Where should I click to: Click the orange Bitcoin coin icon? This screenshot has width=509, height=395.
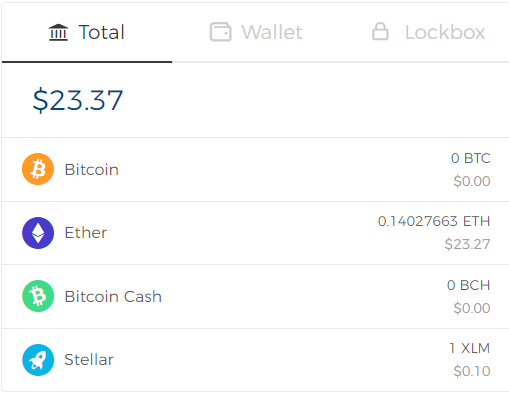coord(38,169)
